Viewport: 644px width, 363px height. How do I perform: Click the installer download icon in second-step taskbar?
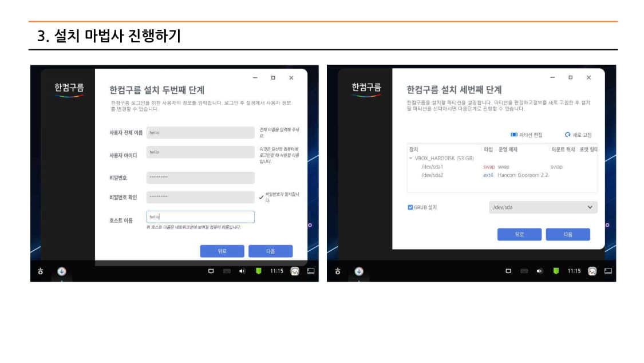pos(62,271)
